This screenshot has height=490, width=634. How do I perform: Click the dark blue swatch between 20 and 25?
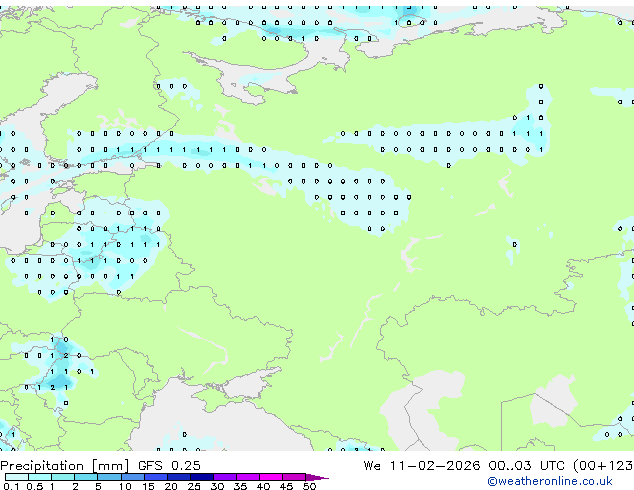179,477
